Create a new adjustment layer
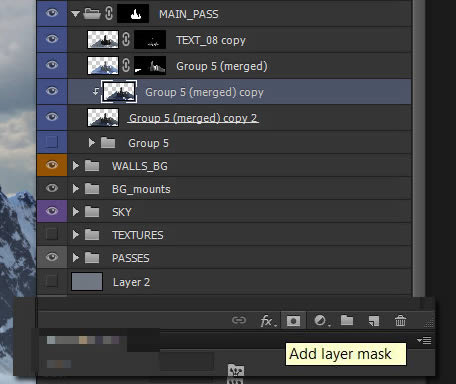This screenshot has height=384, width=456. 322,321
